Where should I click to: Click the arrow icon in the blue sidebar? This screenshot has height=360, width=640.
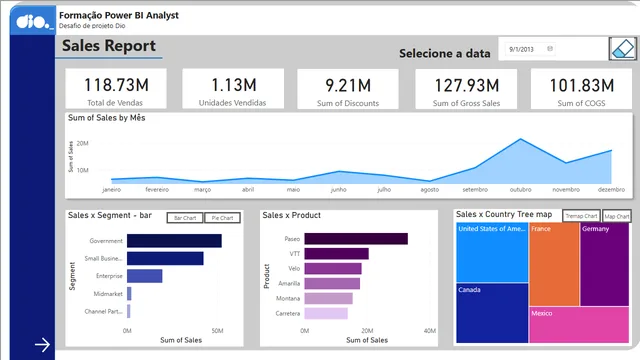[x=42, y=345]
